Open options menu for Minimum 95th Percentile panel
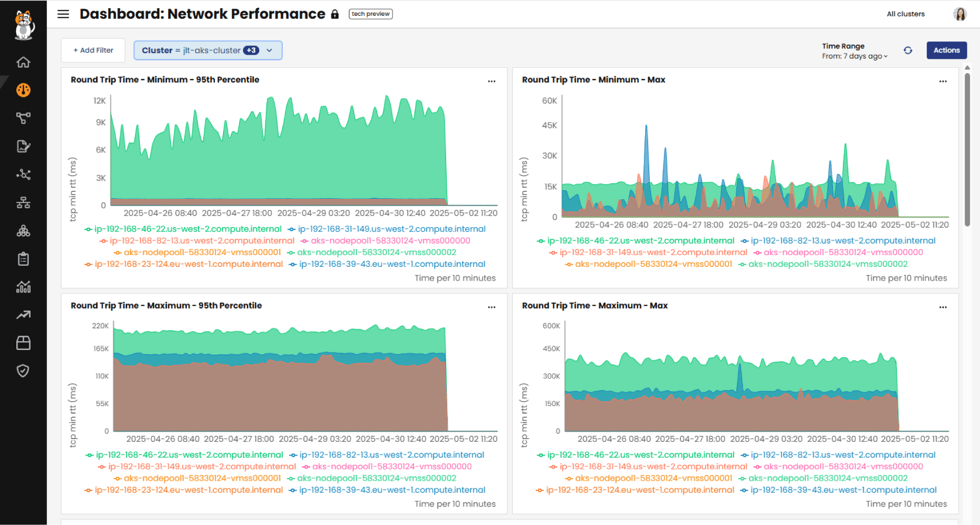This screenshot has width=980, height=525. pos(492,81)
